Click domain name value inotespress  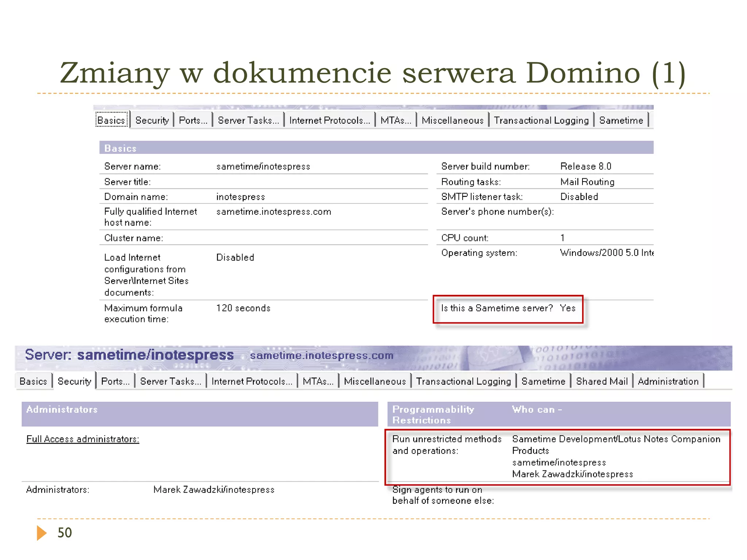[240, 197]
